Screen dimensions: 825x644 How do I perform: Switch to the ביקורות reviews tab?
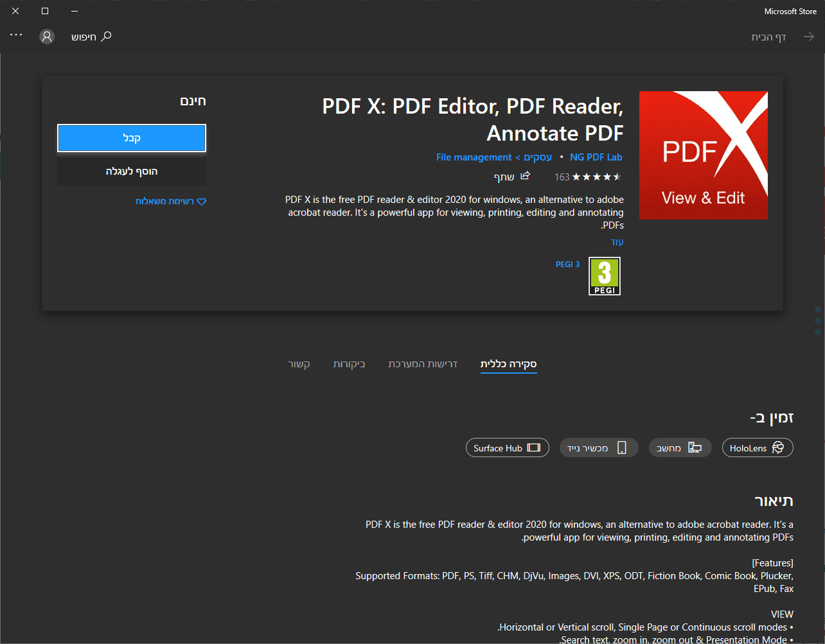(349, 364)
